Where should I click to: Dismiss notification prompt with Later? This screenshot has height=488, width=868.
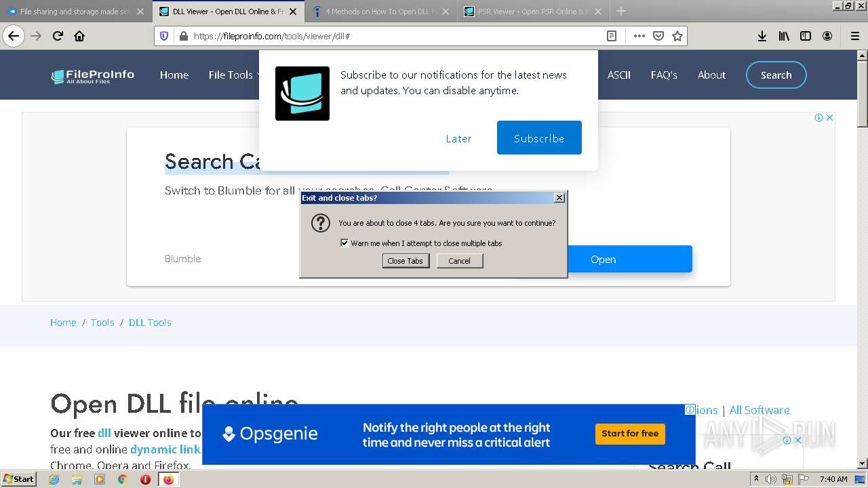tap(458, 138)
